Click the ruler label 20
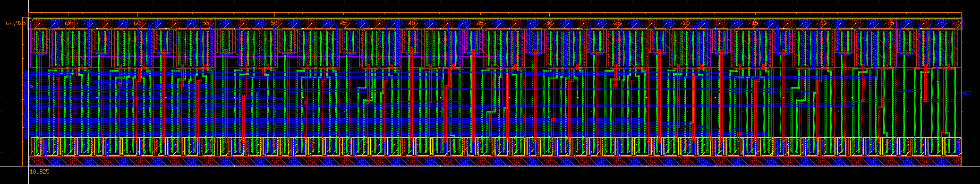980x184 pixels. 686,23
